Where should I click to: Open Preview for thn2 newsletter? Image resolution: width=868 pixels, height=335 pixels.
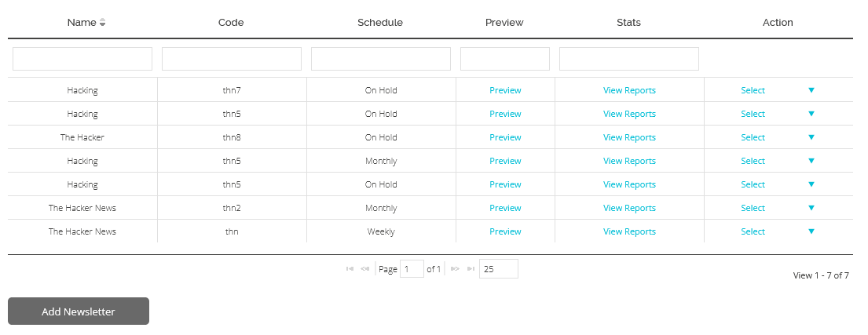pyautogui.click(x=505, y=208)
